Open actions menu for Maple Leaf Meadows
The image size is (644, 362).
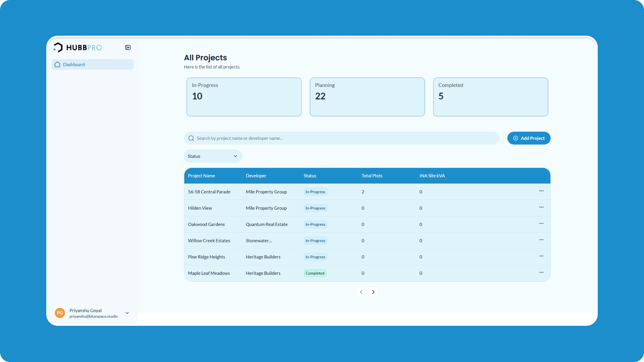point(541,272)
